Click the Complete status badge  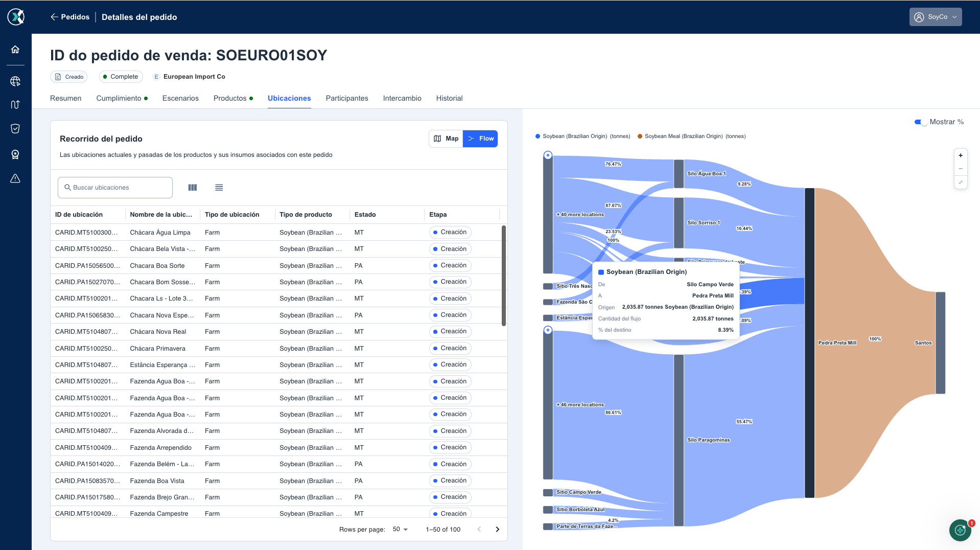(x=121, y=77)
